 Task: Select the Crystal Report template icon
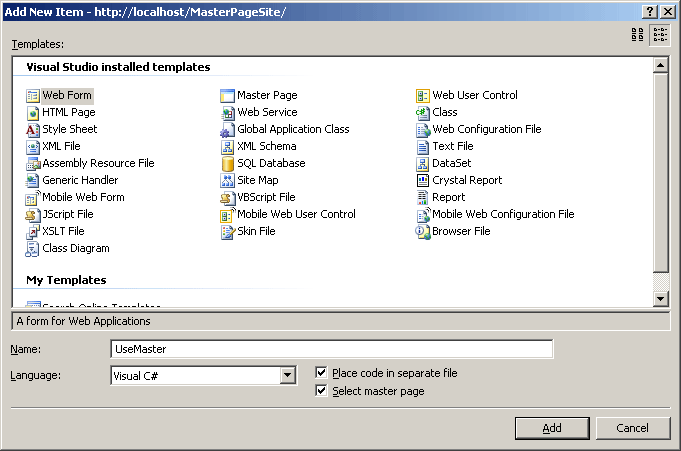(423, 181)
